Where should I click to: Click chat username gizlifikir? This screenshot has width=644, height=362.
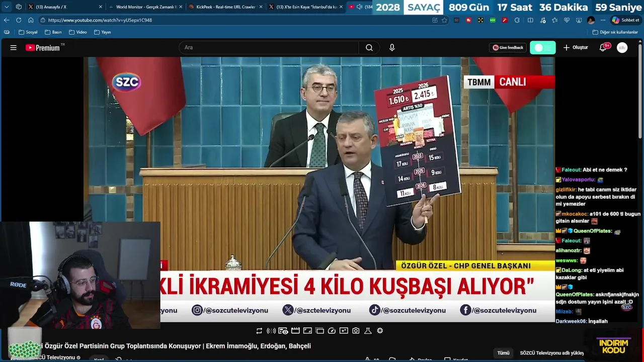pyautogui.click(x=566, y=190)
